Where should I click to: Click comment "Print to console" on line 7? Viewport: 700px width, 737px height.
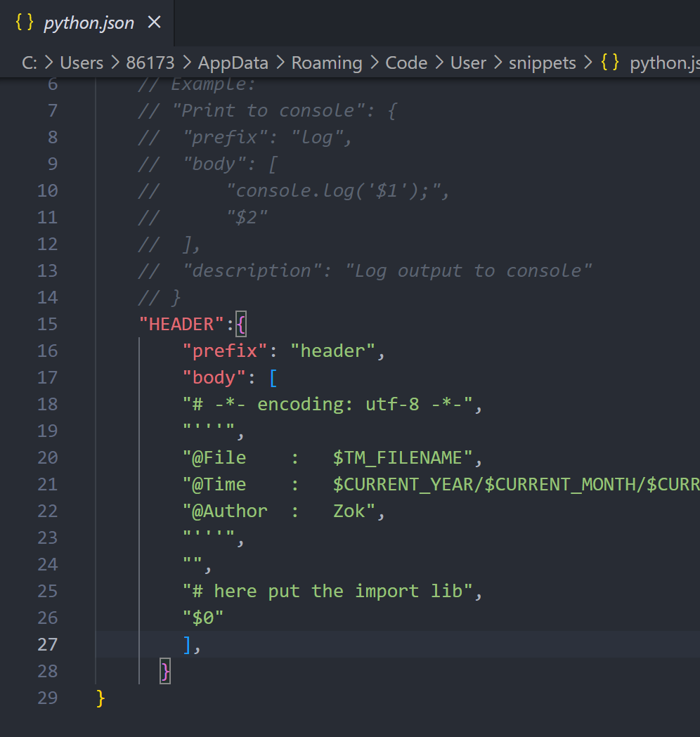point(268,111)
